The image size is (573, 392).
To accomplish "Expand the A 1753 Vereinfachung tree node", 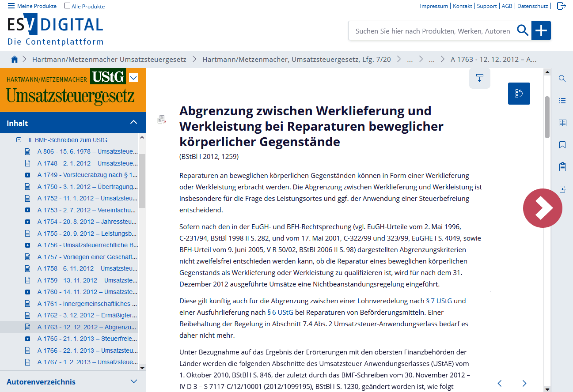I will pyautogui.click(x=27, y=210).
